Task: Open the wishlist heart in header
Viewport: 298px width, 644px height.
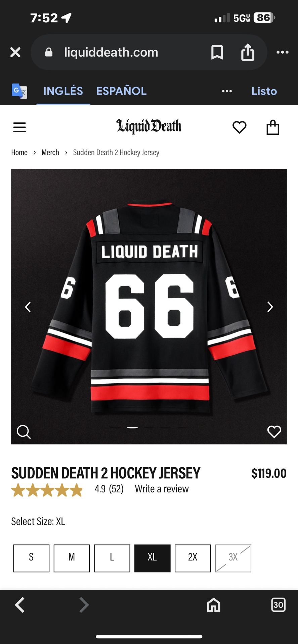Action: (x=240, y=127)
